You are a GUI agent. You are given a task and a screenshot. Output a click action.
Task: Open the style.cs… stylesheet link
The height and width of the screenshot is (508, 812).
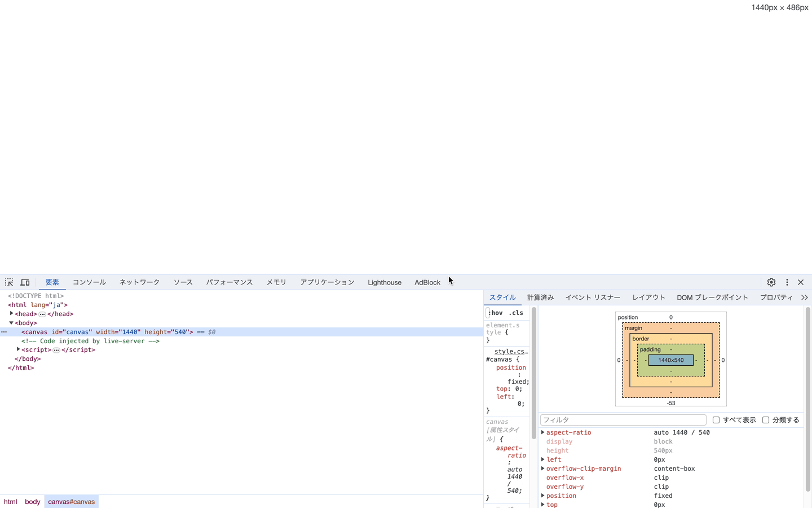(x=511, y=351)
